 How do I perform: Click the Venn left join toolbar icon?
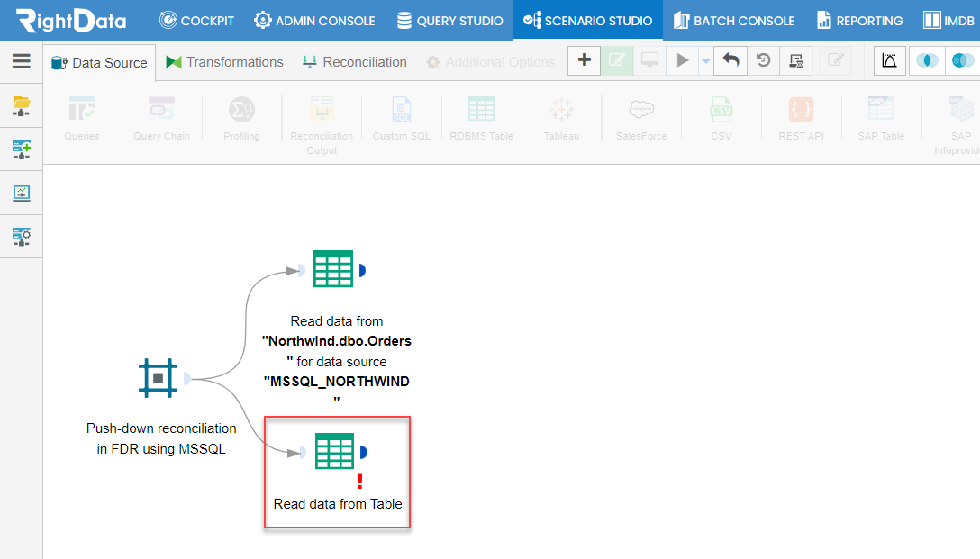tap(963, 60)
